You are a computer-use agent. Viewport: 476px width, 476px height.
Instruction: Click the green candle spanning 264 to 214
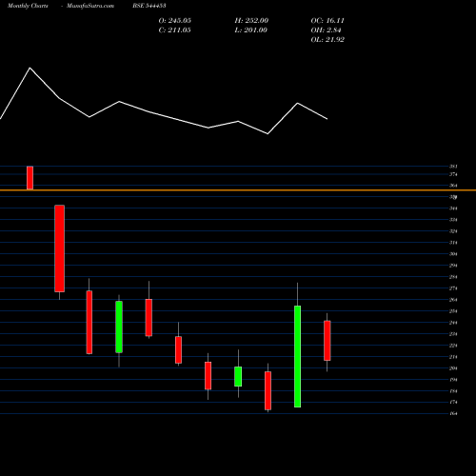119,327
